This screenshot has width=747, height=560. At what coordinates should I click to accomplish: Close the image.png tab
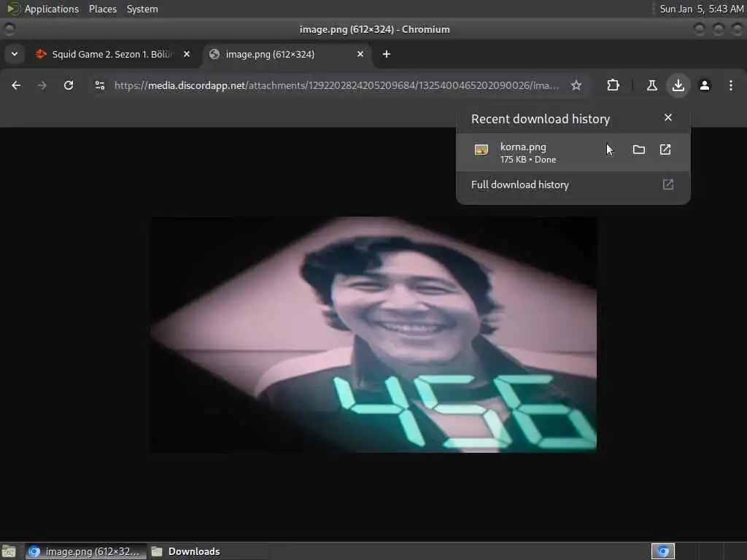tap(360, 54)
